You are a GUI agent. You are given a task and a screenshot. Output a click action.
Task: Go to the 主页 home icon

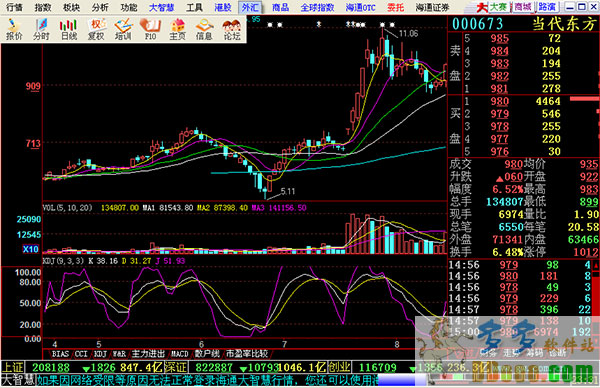[177, 29]
